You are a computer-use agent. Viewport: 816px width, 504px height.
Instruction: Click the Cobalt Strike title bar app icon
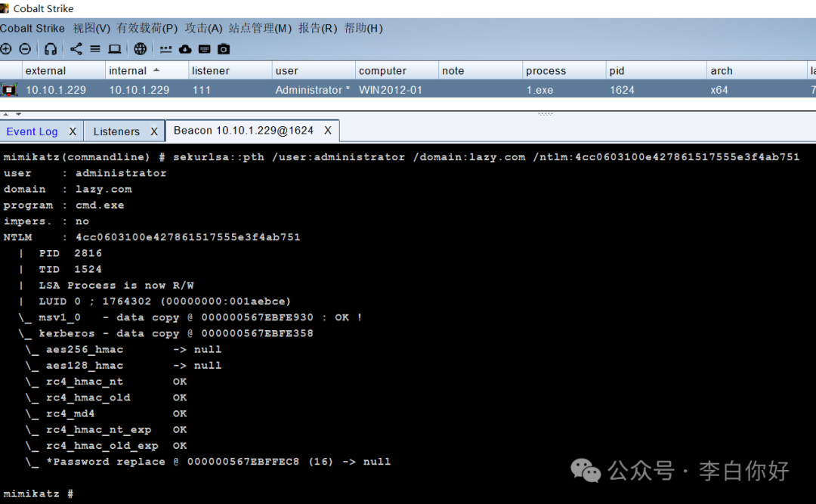(x=5, y=8)
